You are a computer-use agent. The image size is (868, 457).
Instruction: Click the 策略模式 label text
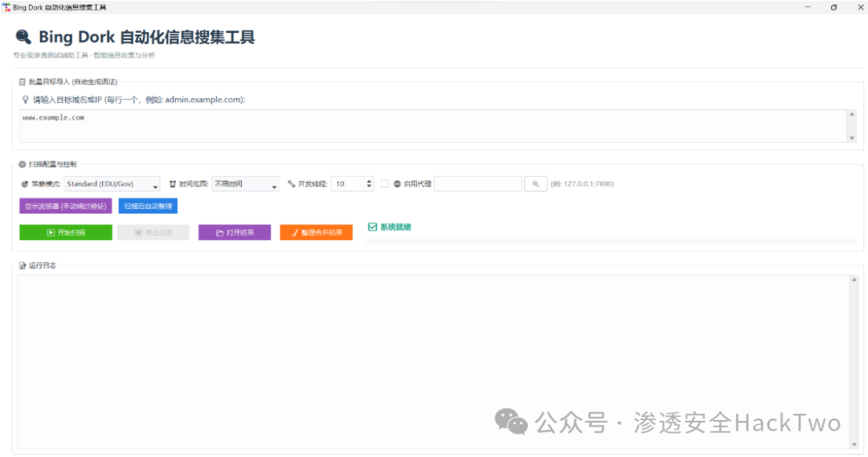click(46, 184)
